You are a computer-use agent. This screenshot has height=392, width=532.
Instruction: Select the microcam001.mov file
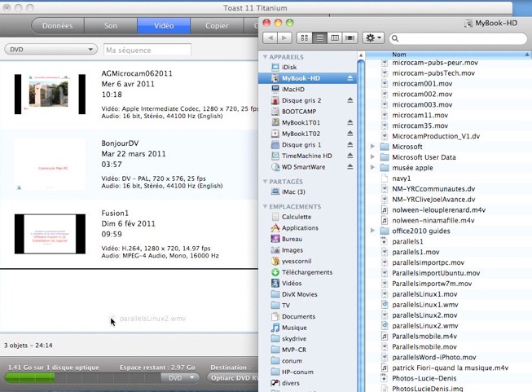pyautogui.click(x=422, y=84)
